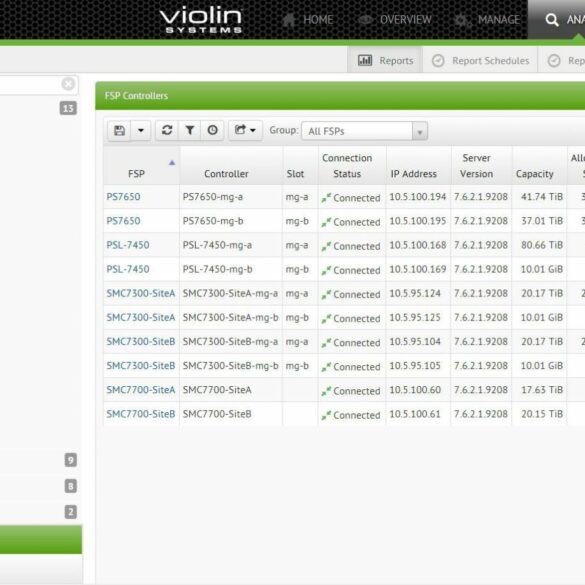585x585 pixels.
Task: Click the 8 count badge in sidebar
Action: [x=71, y=486]
